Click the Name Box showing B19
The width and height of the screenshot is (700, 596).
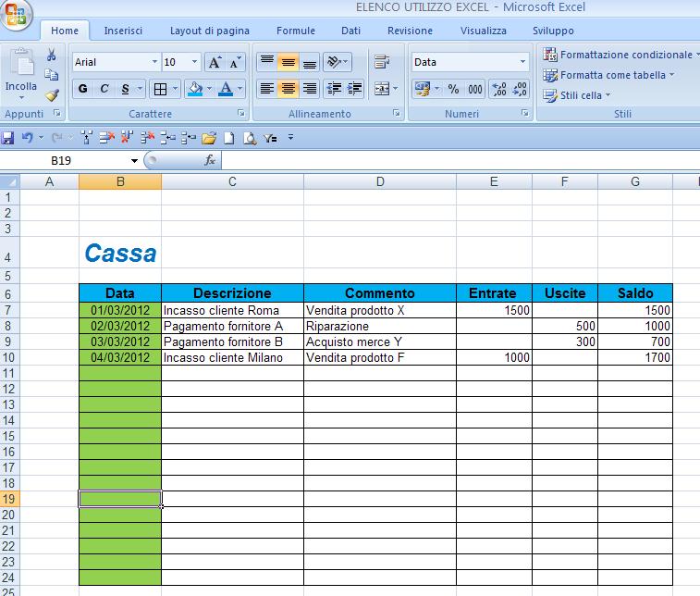pos(61,160)
